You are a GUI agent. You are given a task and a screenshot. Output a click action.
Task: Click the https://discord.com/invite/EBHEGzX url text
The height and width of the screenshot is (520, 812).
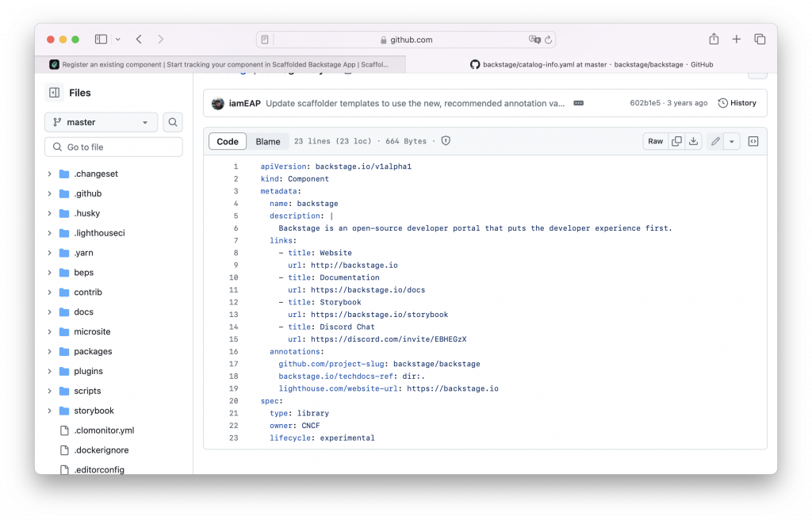[389, 339]
